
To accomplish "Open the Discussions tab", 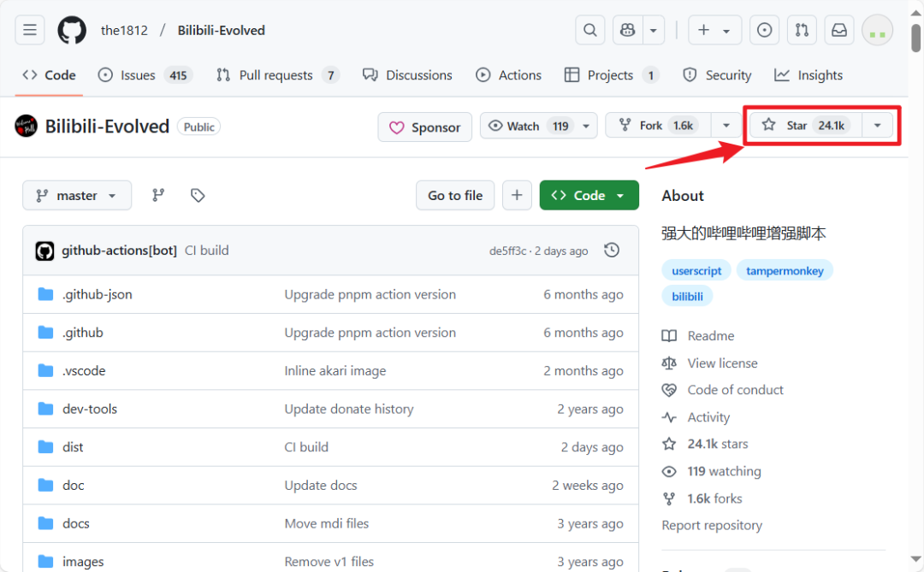I will click(x=408, y=75).
